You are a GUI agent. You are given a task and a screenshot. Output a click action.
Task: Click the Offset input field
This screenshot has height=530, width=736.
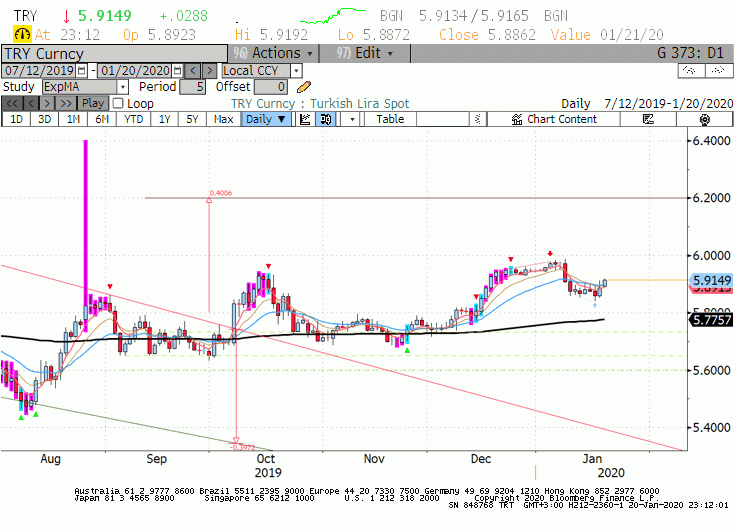[270, 87]
